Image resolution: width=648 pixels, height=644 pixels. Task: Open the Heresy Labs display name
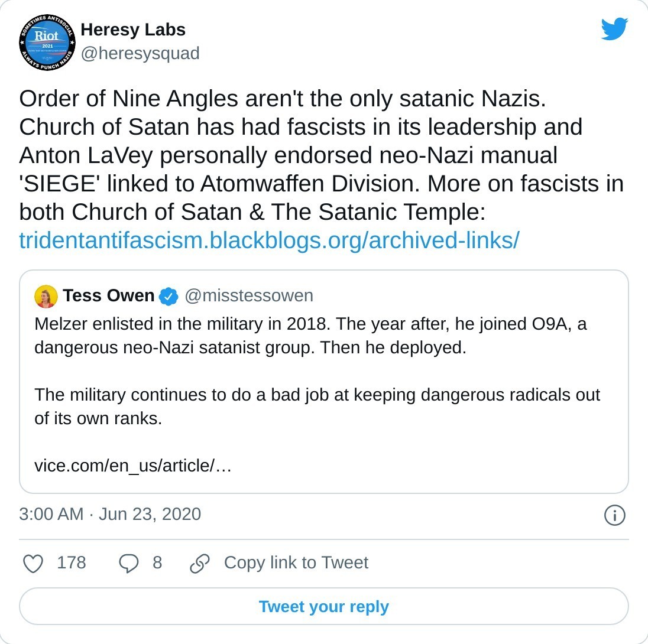(133, 30)
